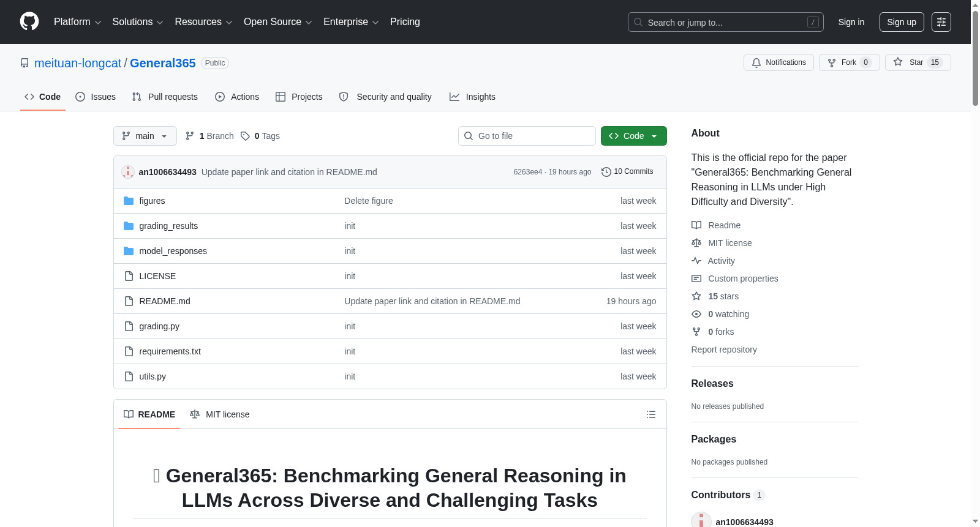
Task: Click the magnifier icon in header search
Action: 638,22
